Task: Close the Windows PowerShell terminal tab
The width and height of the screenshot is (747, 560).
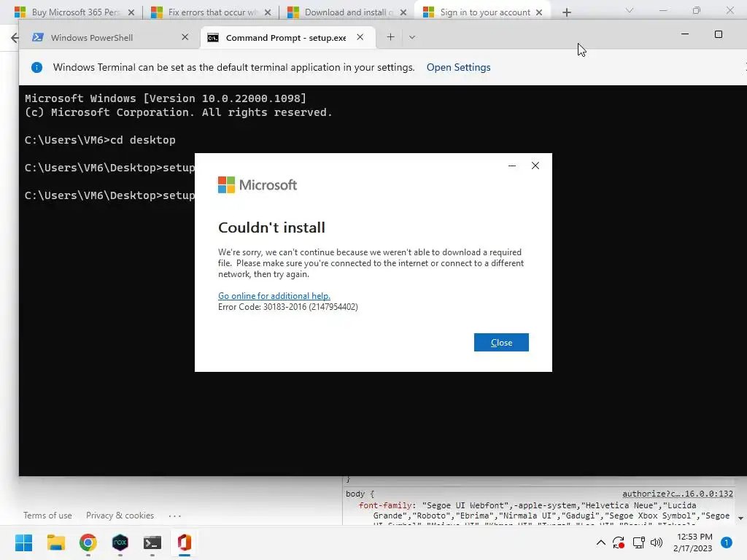Action: (x=185, y=37)
